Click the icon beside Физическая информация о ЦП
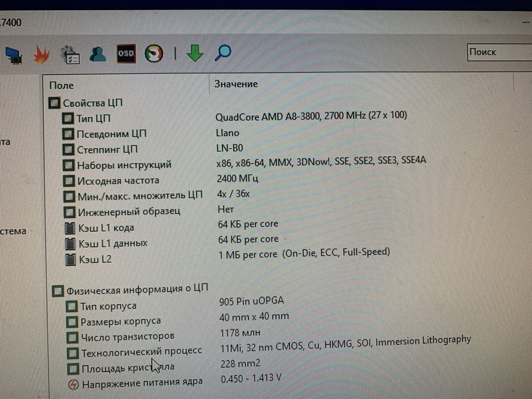 tap(58, 291)
